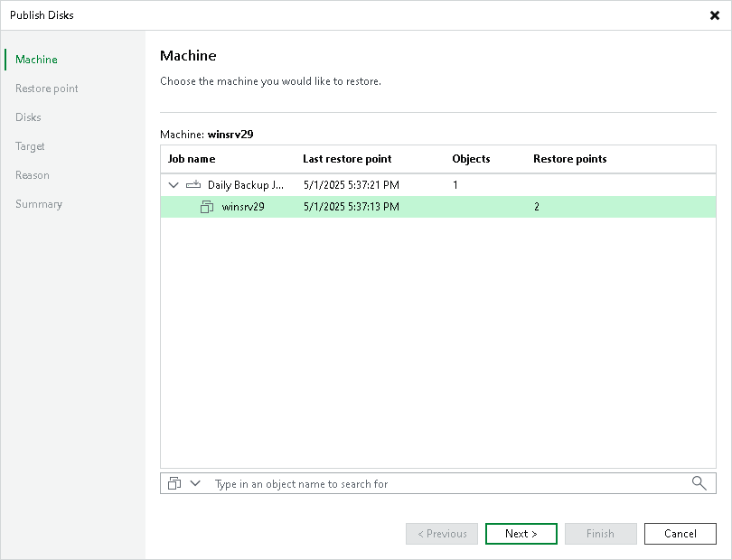Click the 5/1/2025 5:37:13 PM cell

(352, 207)
